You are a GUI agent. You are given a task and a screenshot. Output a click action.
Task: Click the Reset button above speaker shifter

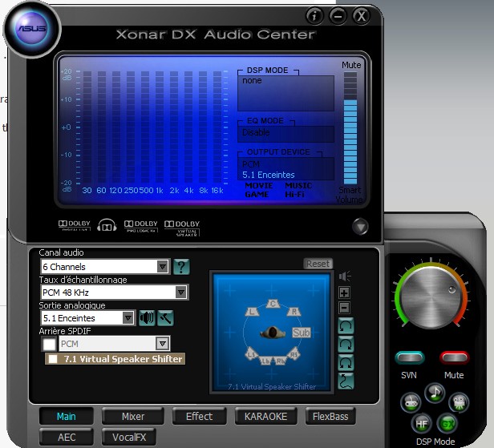[x=318, y=264]
